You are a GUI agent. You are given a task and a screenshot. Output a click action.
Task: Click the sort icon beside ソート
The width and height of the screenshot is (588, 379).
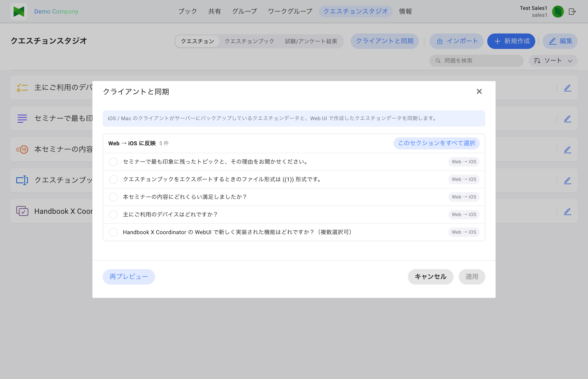click(x=537, y=61)
